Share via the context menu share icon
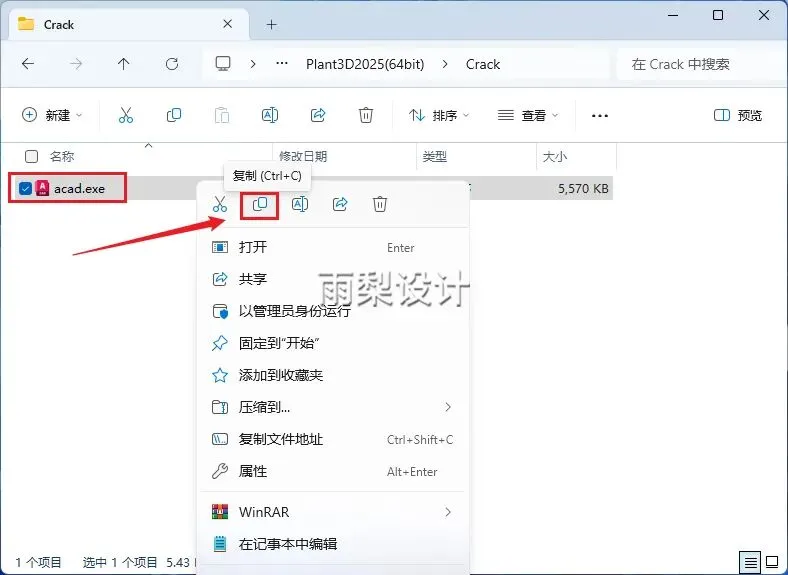The height and width of the screenshot is (575, 788). click(340, 204)
